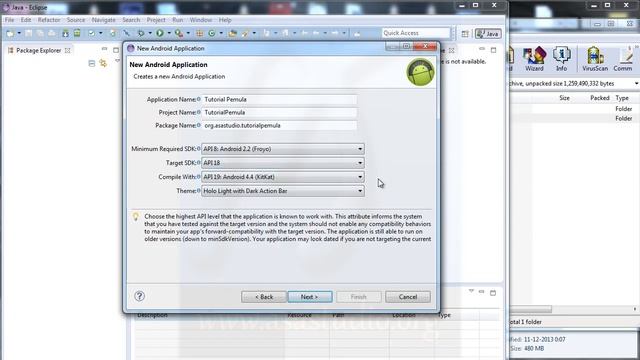This screenshot has height=360, width=640.
Task: Click the Cancel button in the wizard
Action: (x=408, y=297)
